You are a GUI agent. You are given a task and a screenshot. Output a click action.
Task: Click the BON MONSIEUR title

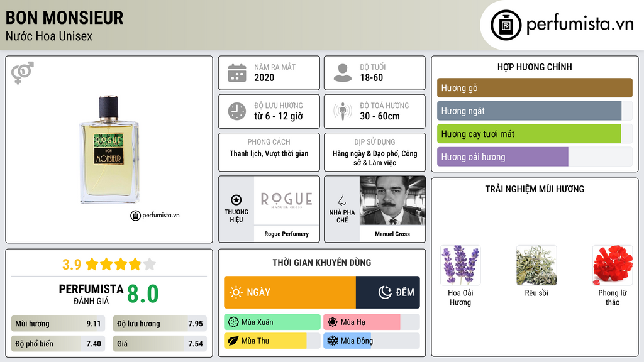[65, 18]
